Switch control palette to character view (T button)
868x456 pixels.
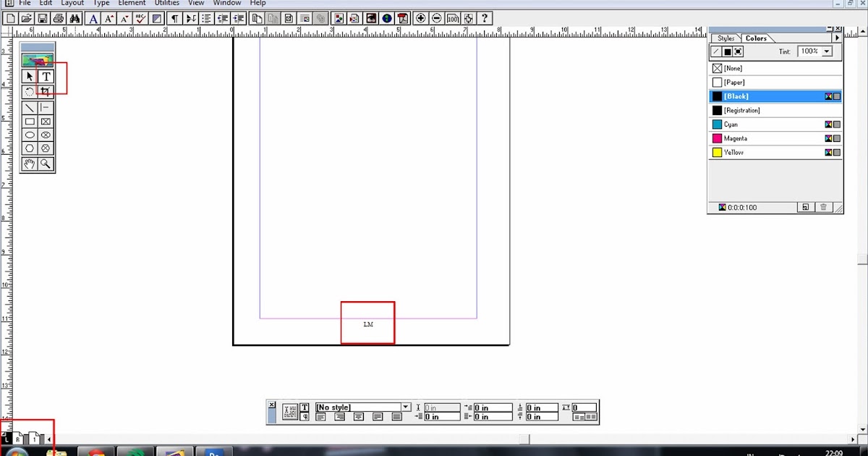pos(305,407)
